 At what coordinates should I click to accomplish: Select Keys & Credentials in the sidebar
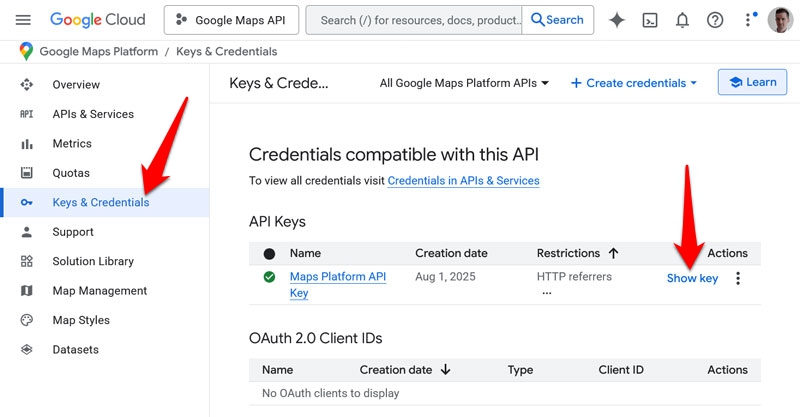click(x=105, y=203)
